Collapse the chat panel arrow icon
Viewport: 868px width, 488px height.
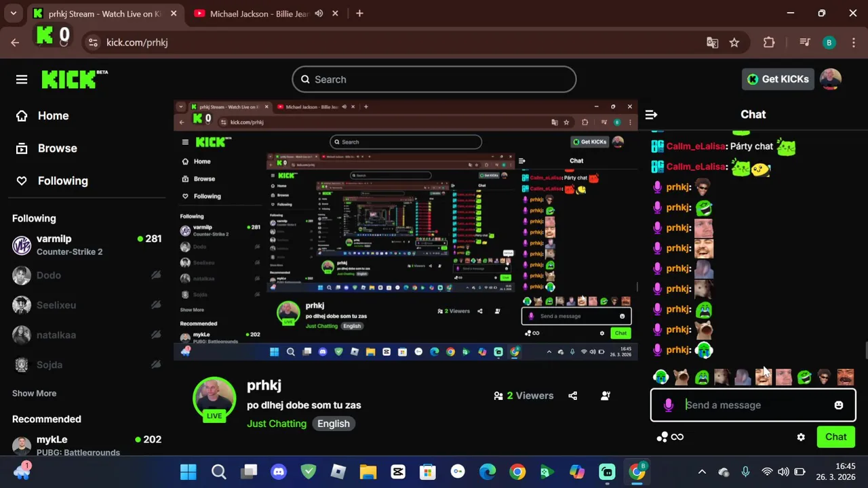coord(651,115)
